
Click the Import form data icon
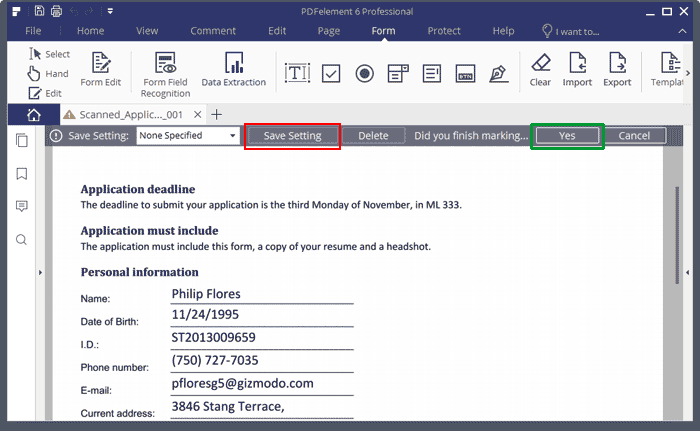pos(577,68)
